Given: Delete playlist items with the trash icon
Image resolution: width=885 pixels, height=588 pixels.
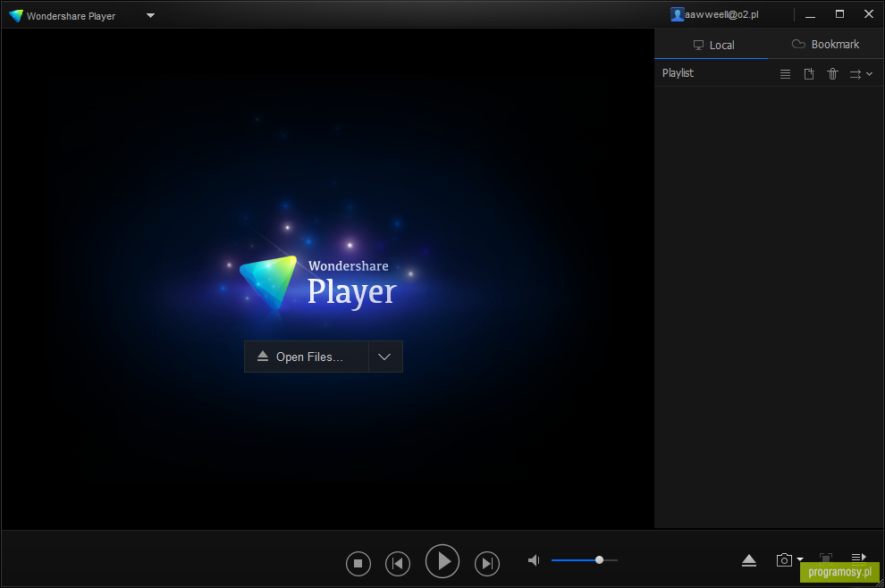Looking at the screenshot, I should pos(832,74).
